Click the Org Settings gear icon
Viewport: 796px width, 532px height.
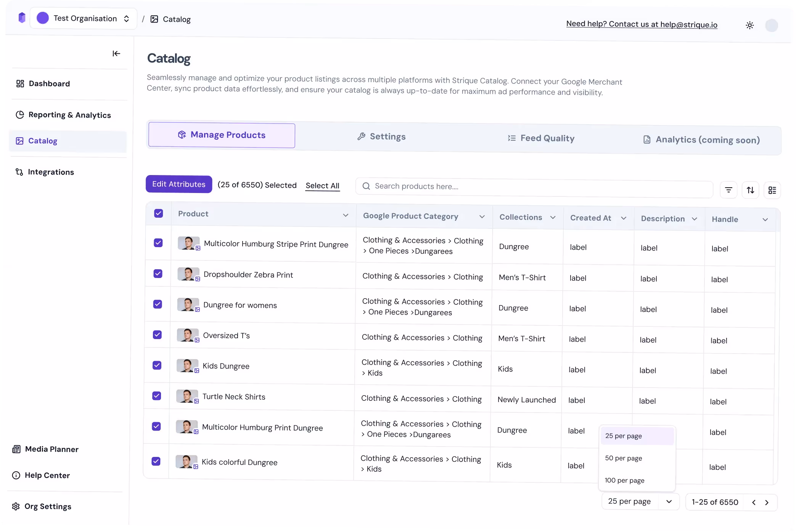(x=16, y=506)
